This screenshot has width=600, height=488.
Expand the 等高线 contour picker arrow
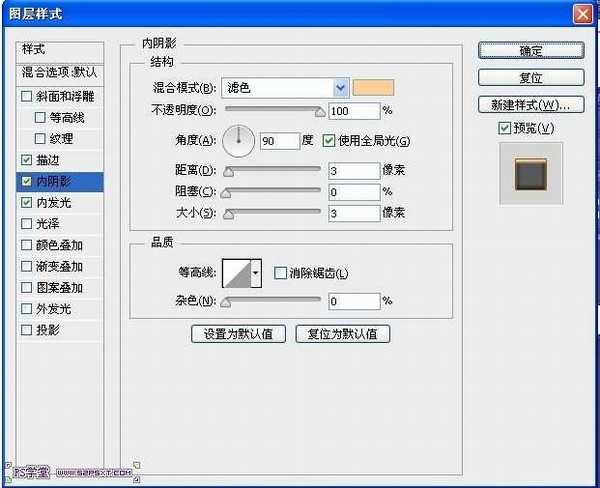[x=256, y=272]
